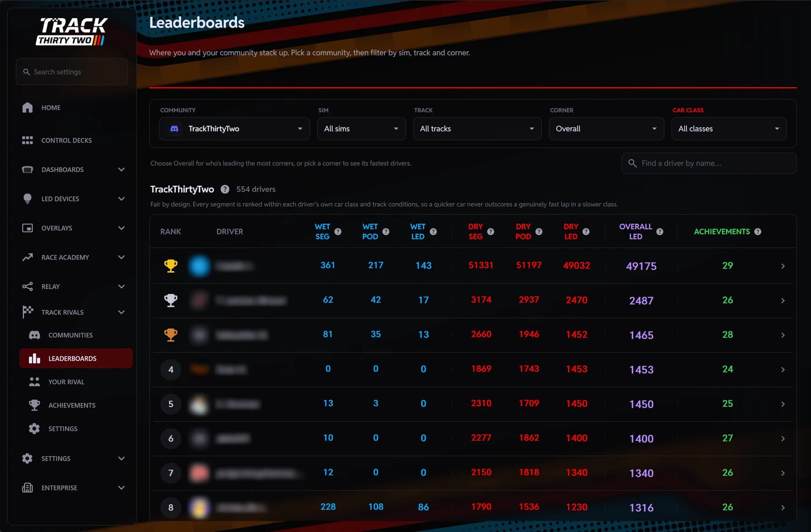Viewport: 811px width, 532px height.
Task: Open the Corner dropdown showing Overall
Action: 606,129
